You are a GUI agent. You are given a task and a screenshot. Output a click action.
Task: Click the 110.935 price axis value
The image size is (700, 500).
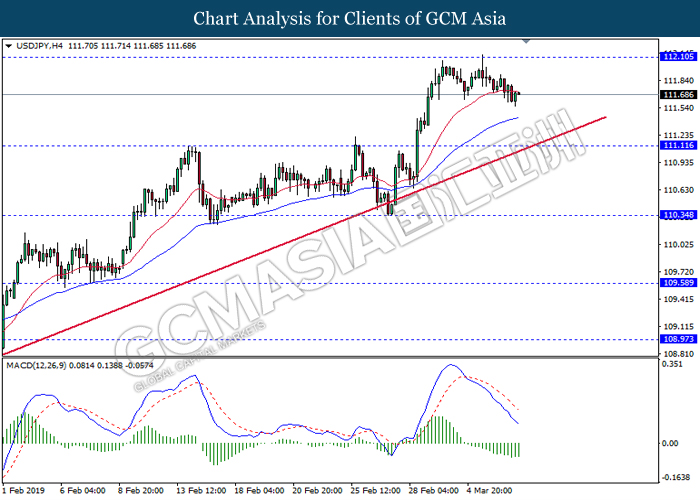[679, 162]
